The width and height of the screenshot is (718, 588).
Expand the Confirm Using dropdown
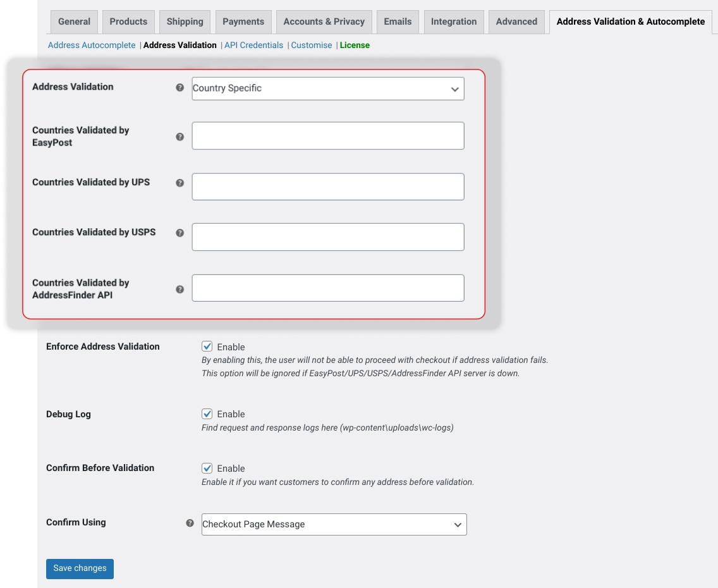click(334, 524)
